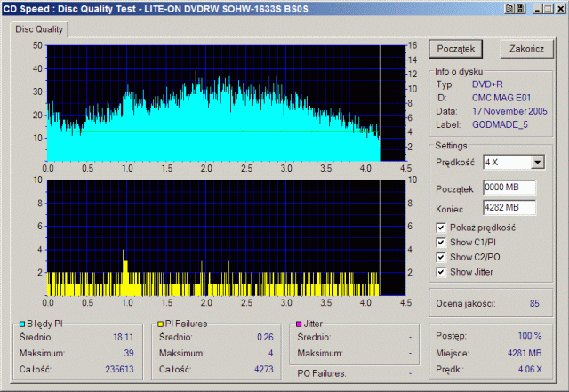Click the Początek 0000 MB input field
Screen dimensions: 569x392
(x=509, y=188)
